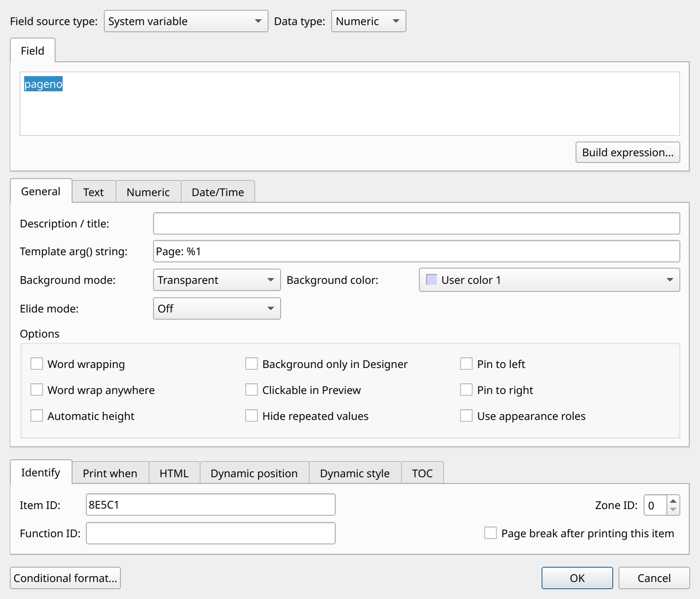Viewport: 700px width, 599px height.
Task: Click the Cancel button
Action: (654, 578)
